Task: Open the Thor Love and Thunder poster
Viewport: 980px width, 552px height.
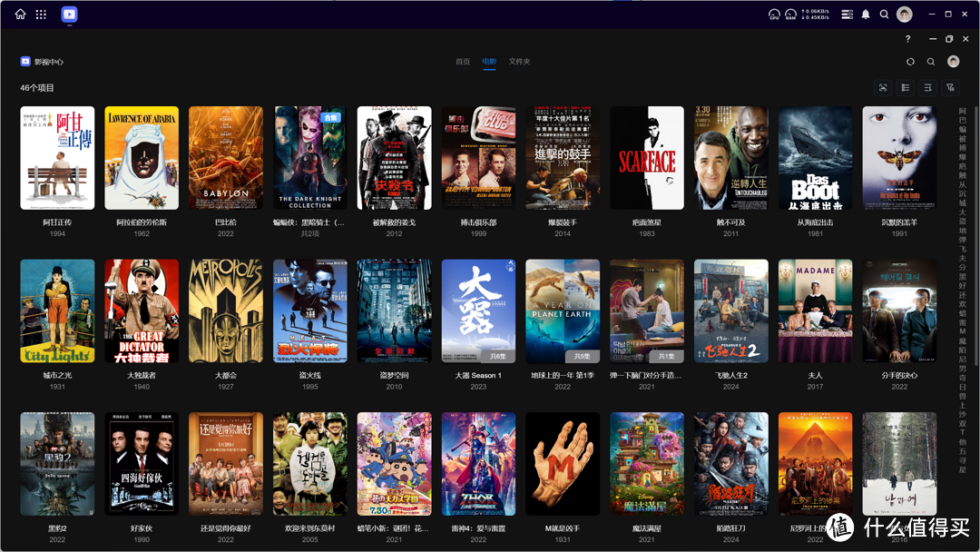Action: (x=479, y=464)
